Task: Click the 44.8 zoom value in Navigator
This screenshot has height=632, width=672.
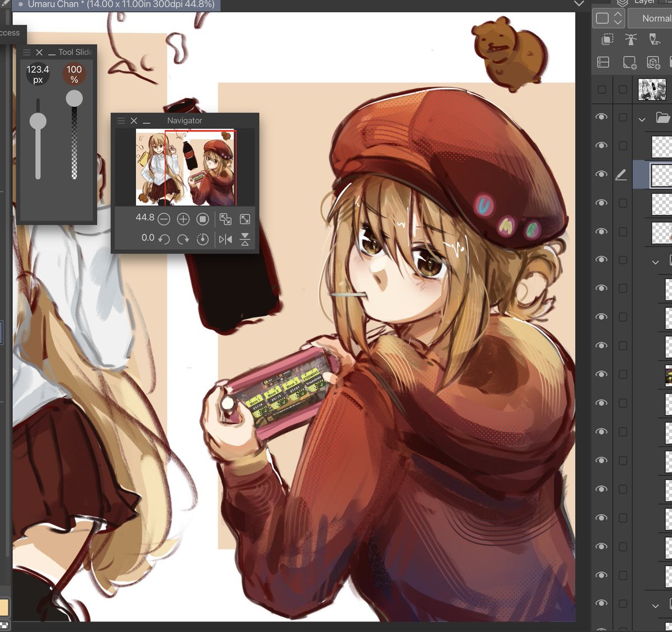Action: pyautogui.click(x=145, y=217)
